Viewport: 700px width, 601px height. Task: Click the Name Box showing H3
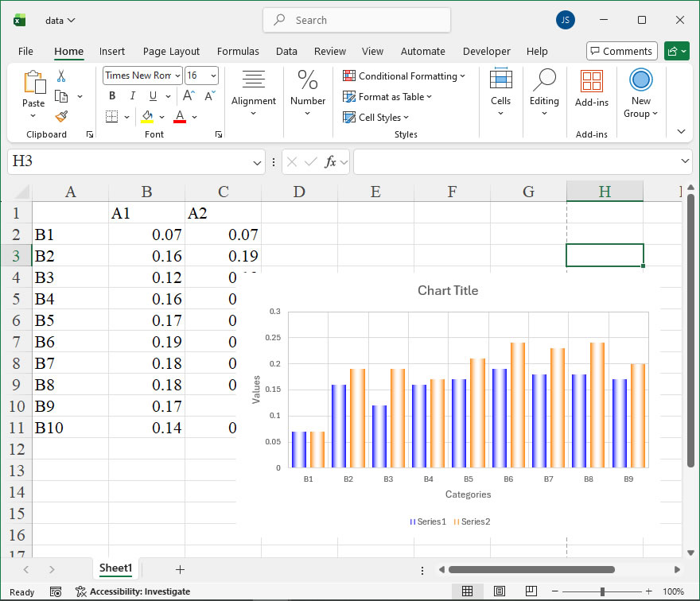click(x=127, y=162)
